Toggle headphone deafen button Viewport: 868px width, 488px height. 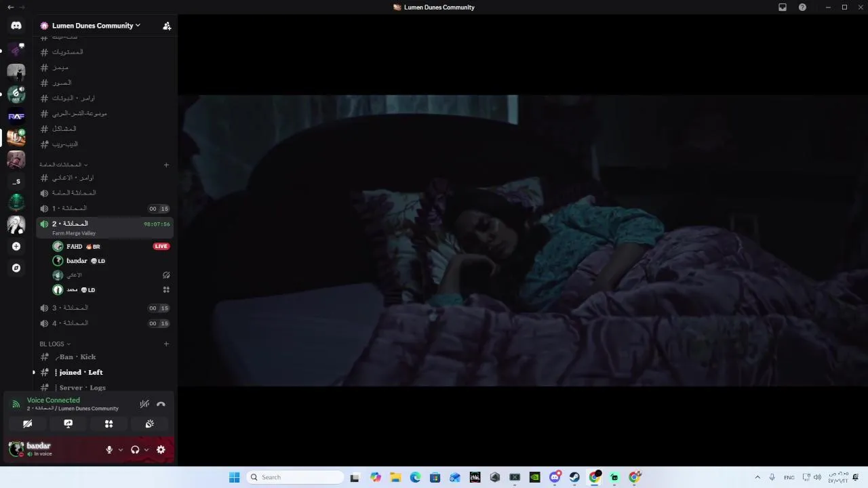135,449
